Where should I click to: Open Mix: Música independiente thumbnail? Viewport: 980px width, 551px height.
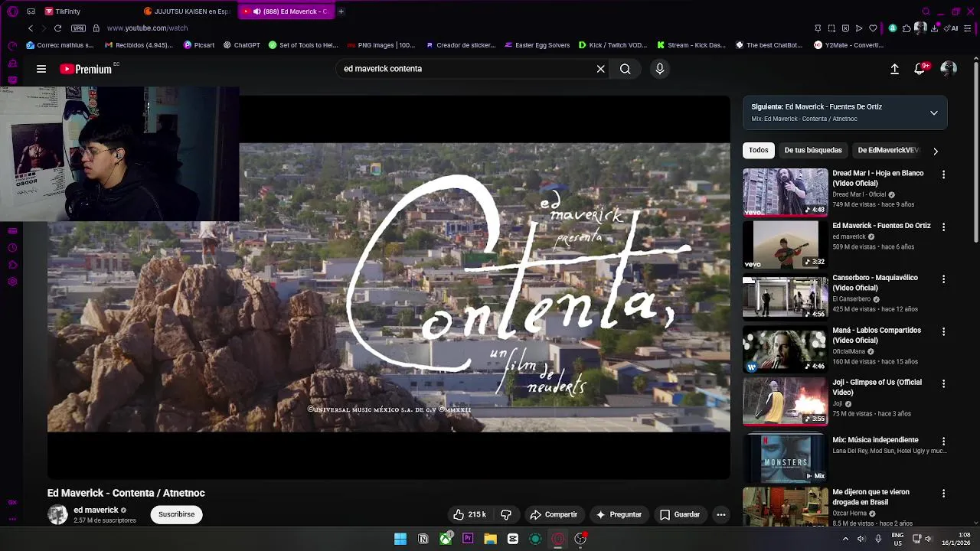[786, 458]
